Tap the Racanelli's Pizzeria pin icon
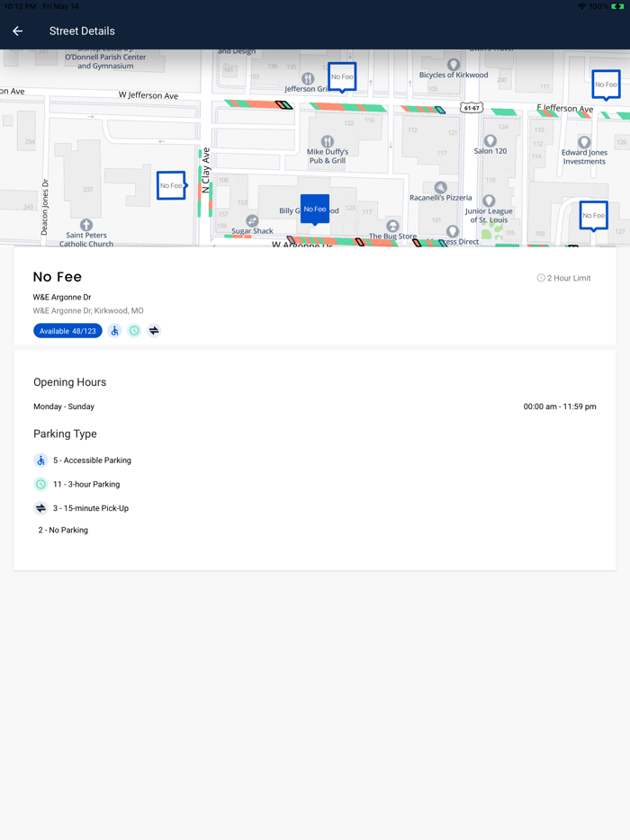The height and width of the screenshot is (840, 630). click(441, 187)
